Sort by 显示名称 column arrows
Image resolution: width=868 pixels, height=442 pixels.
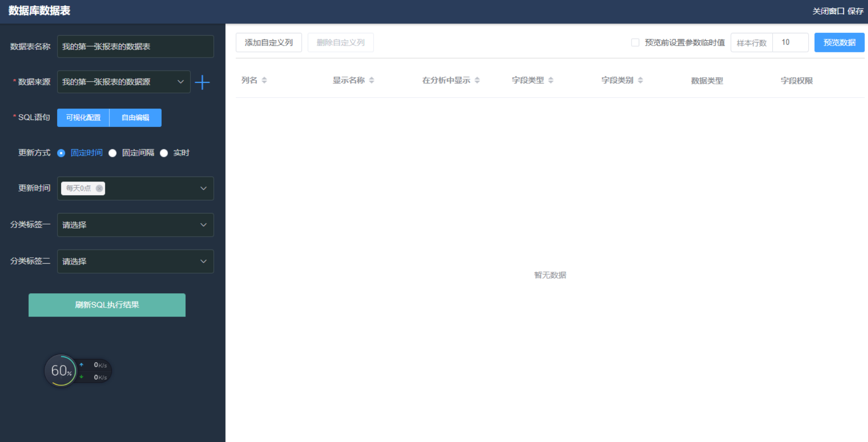pyautogui.click(x=372, y=80)
